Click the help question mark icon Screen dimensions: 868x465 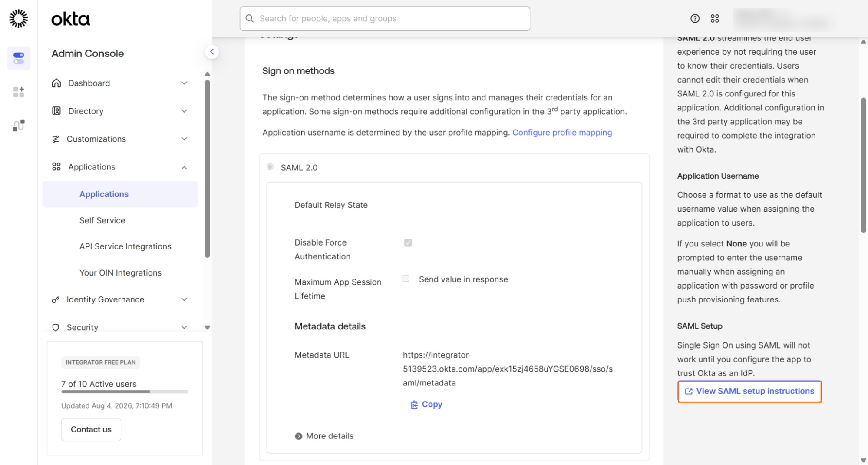pos(695,18)
